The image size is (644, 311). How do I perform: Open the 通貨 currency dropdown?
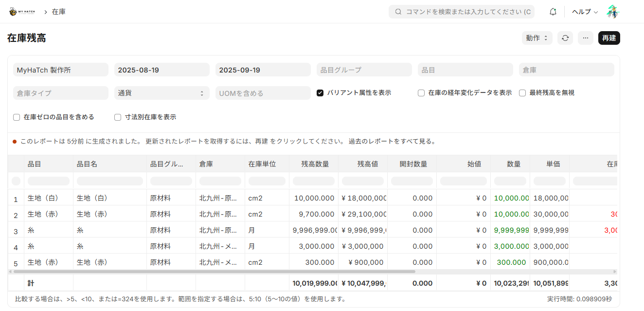pos(162,93)
